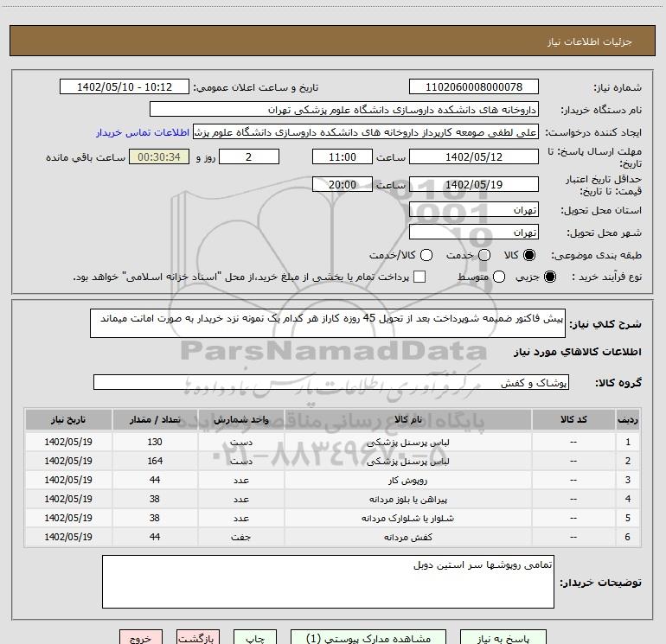Viewport: 666px width, 644px height.
Task: Click the واحد شمارش column header
Action: [x=240, y=419]
